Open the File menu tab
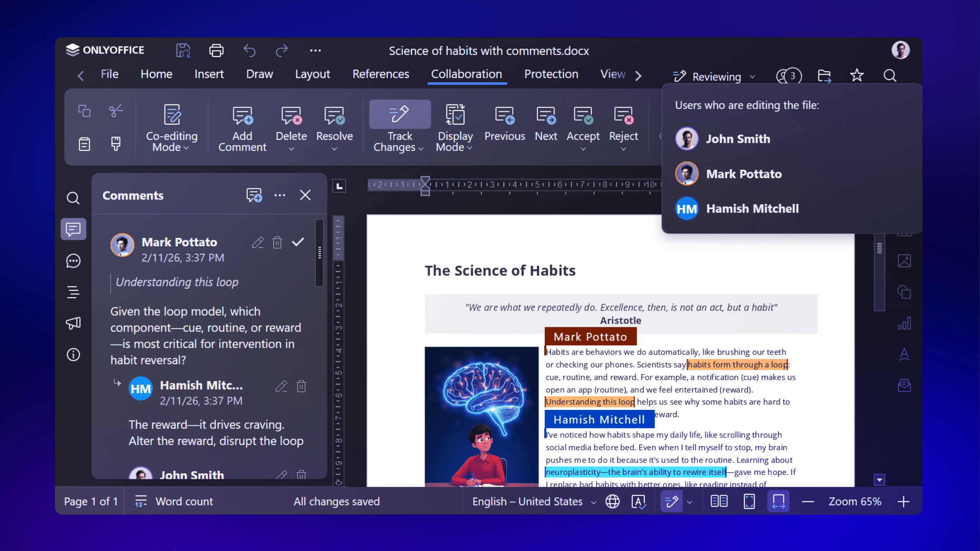The image size is (980, 551). 109,74
